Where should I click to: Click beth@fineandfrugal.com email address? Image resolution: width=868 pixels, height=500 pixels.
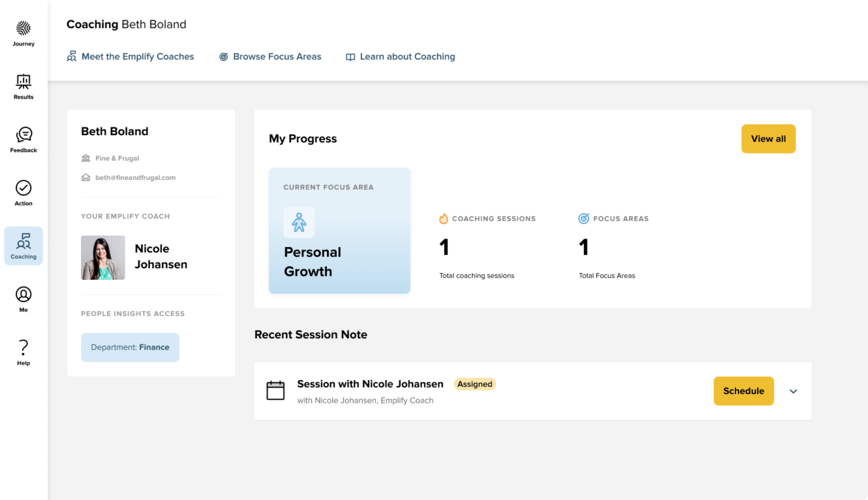pos(136,177)
